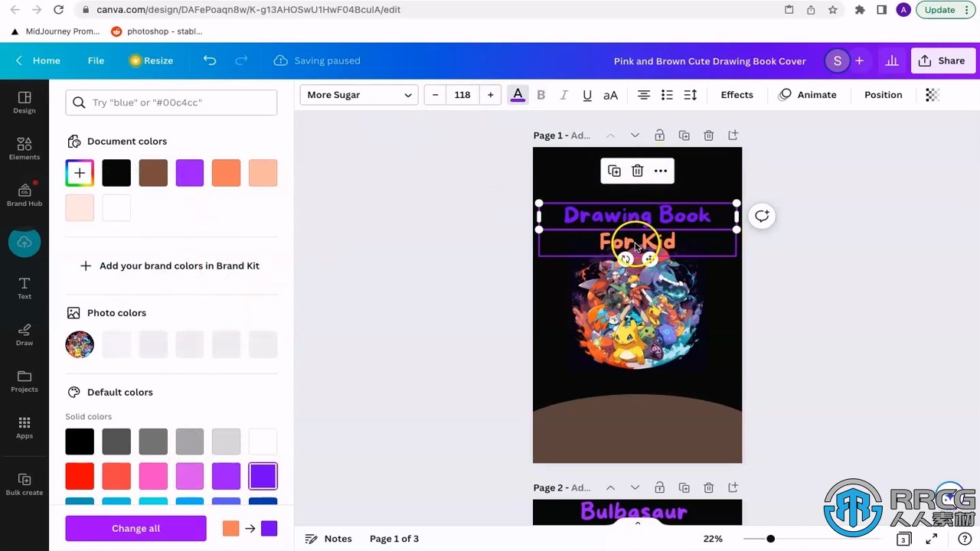
Task: Open the Notes panel
Action: pyautogui.click(x=328, y=539)
